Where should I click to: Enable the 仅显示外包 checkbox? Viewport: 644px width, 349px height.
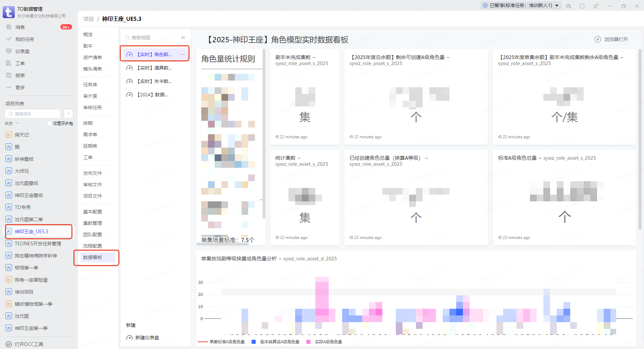(x=49, y=123)
